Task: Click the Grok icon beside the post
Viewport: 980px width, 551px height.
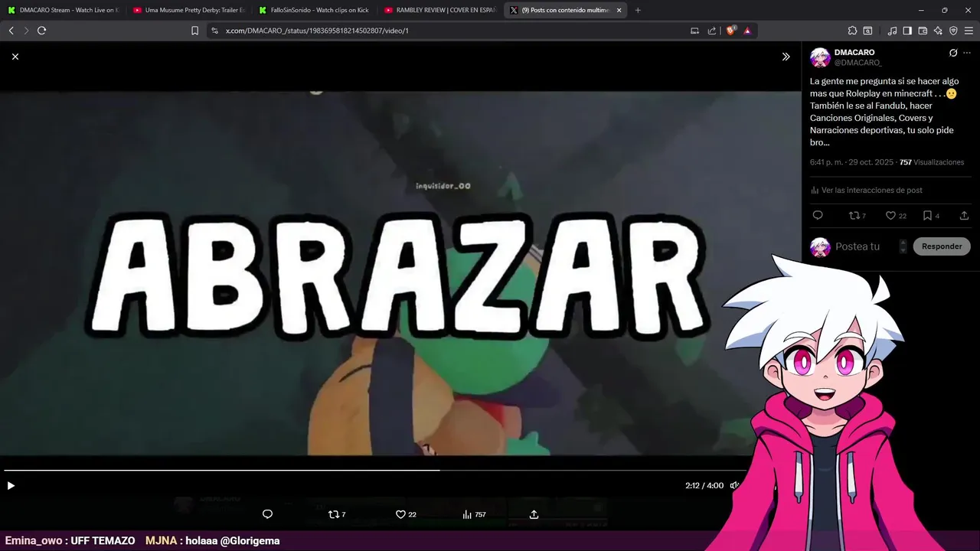Action: click(x=953, y=53)
